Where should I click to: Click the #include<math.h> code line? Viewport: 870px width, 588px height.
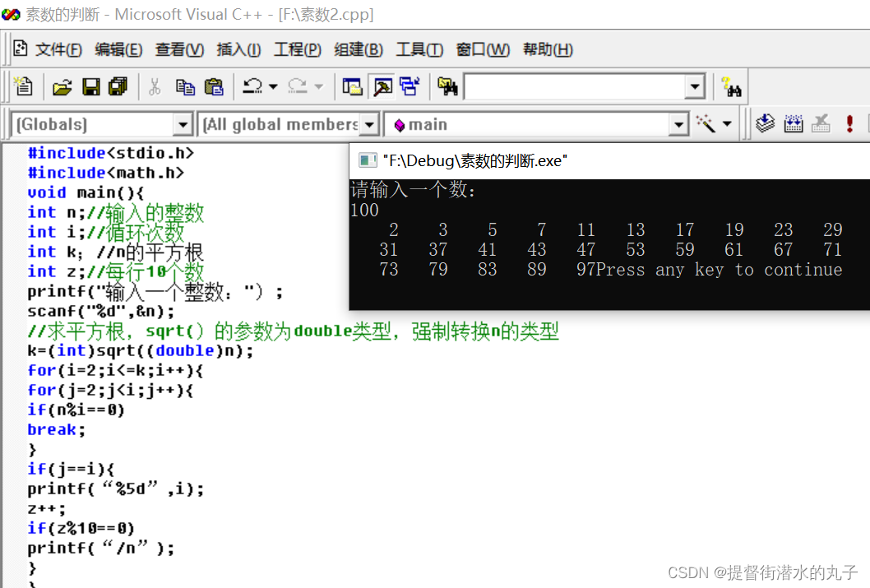tap(105, 173)
